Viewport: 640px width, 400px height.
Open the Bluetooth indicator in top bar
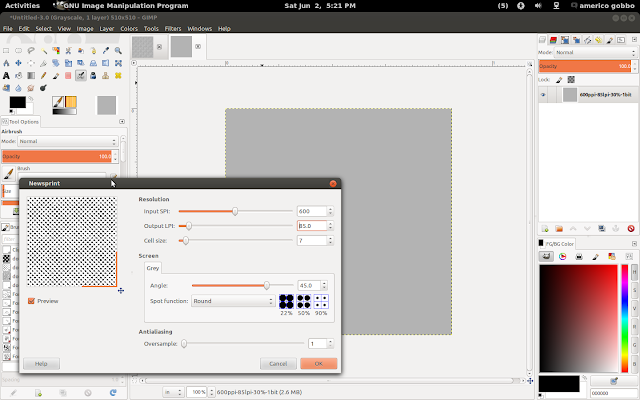521,6
